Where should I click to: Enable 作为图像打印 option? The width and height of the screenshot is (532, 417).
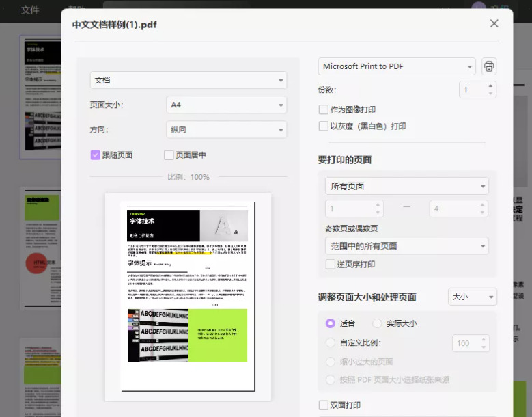click(x=324, y=109)
